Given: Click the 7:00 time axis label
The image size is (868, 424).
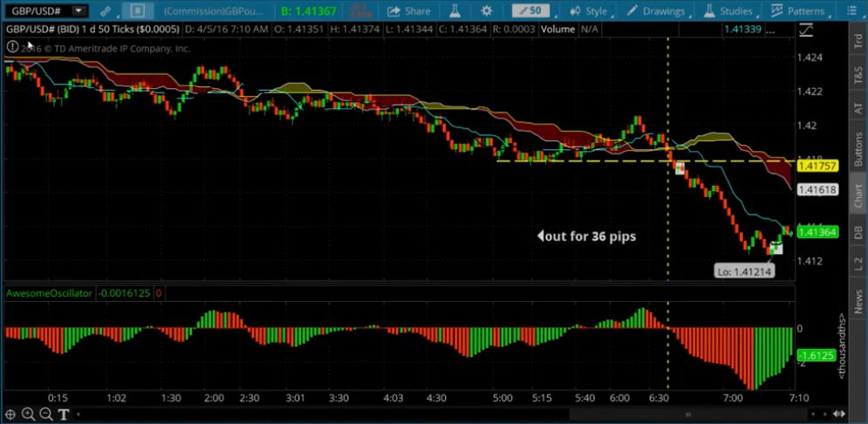Looking at the screenshot, I should [733, 398].
